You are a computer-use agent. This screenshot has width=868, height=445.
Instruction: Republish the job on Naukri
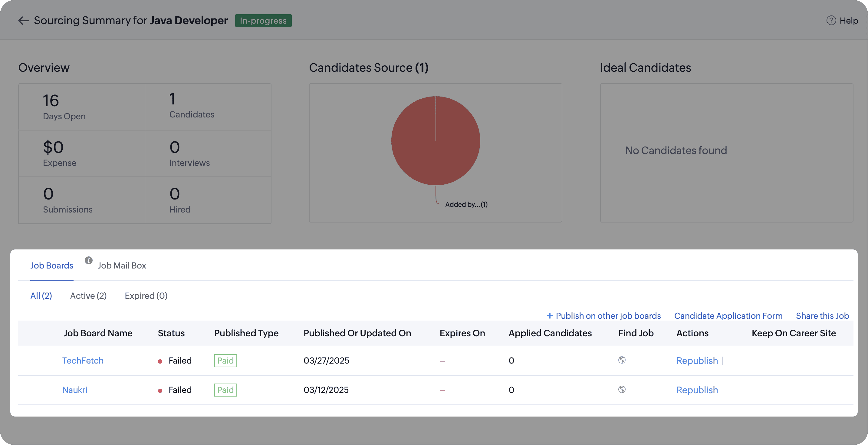pos(697,390)
